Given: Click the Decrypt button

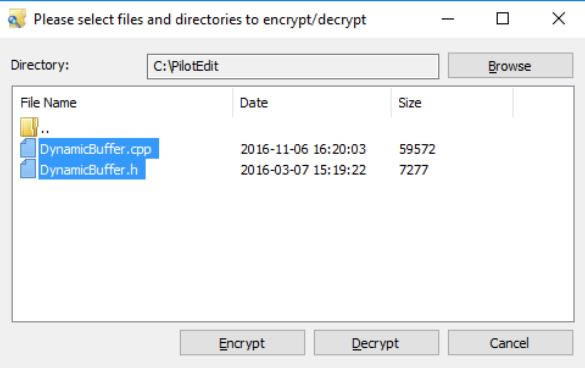Looking at the screenshot, I should pyautogui.click(x=376, y=343).
